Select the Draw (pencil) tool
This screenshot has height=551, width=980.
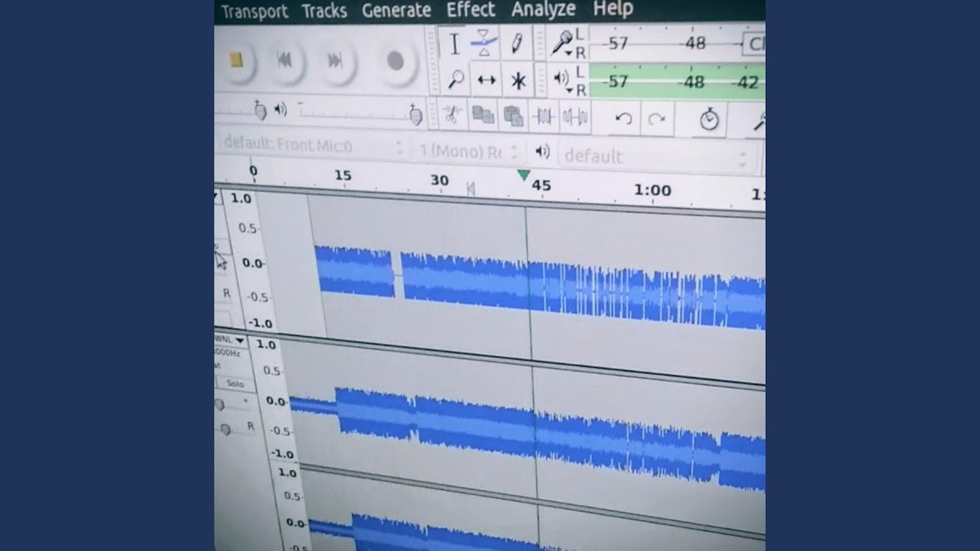pyautogui.click(x=517, y=42)
